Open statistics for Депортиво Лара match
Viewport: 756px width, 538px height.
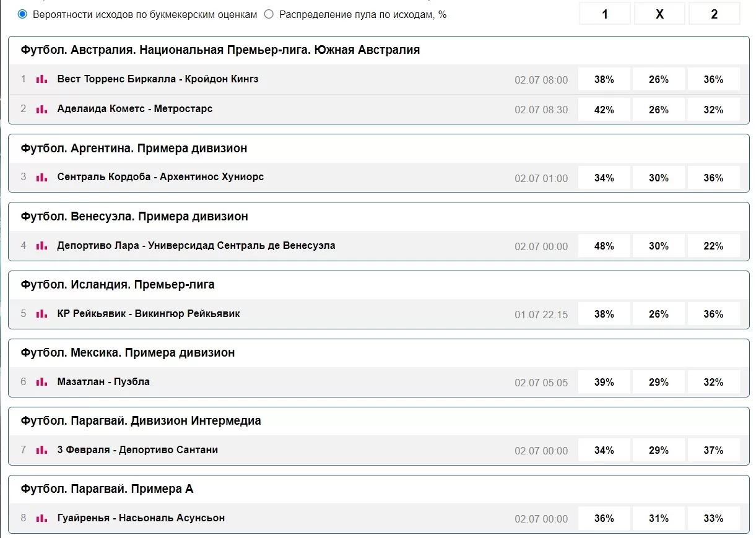(x=41, y=245)
